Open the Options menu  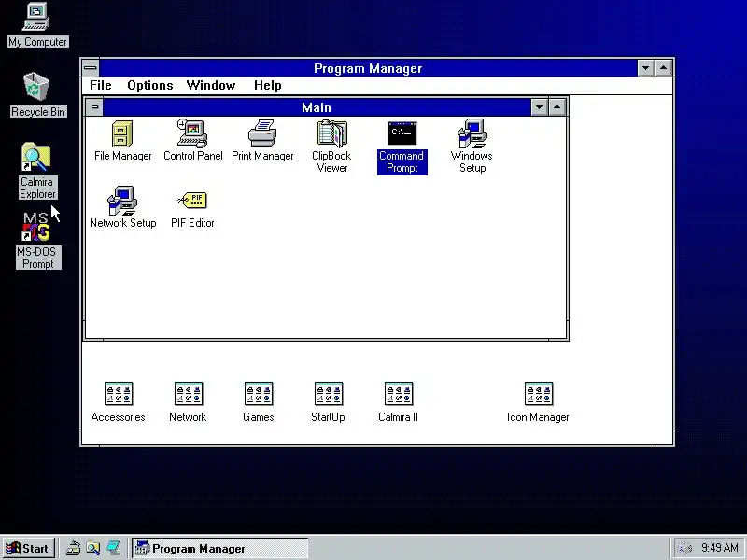(x=149, y=85)
